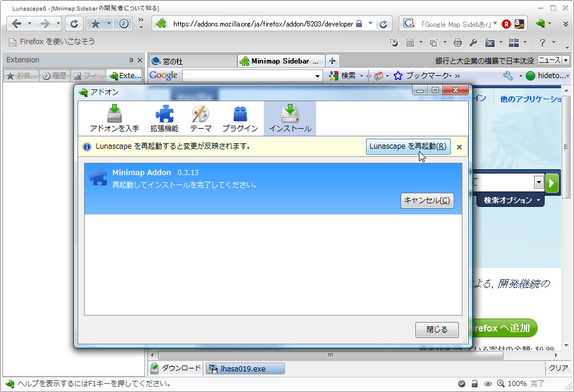The width and height of the screenshot is (574, 392).
Task: Open the プラグイン (Plugins) panel
Action: coord(240,118)
